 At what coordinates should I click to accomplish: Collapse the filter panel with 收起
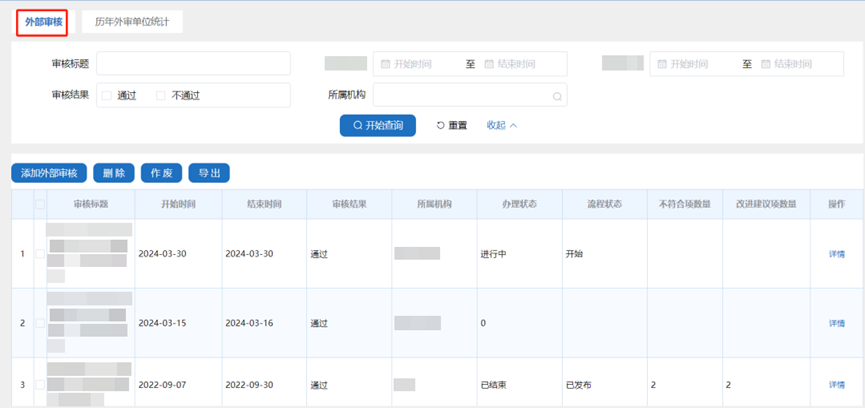point(502,126)
